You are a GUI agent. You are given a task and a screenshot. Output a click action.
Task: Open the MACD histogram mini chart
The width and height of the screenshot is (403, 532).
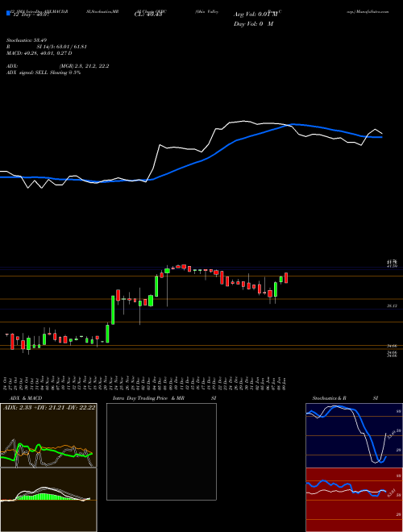pos(48,500)
